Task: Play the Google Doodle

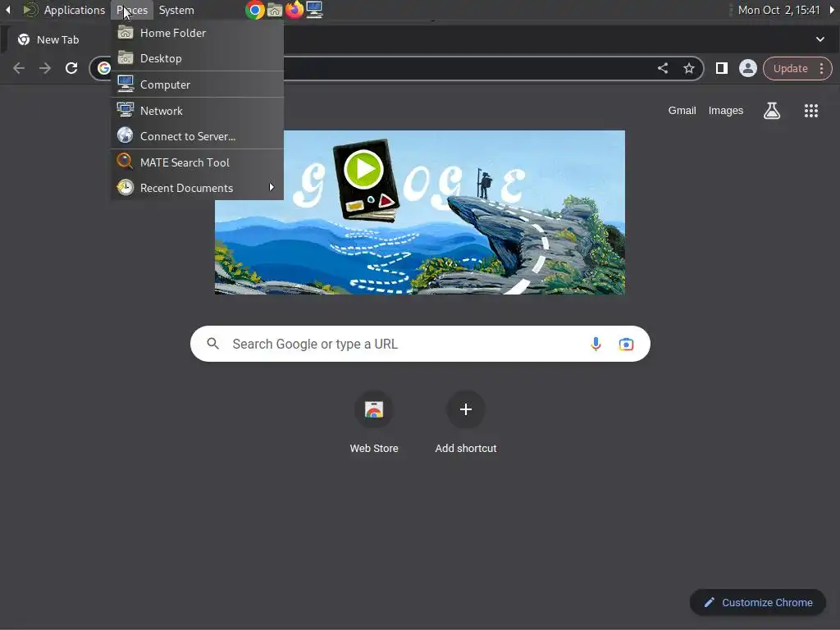Action: pyautogui.click(x=363, y=169)
